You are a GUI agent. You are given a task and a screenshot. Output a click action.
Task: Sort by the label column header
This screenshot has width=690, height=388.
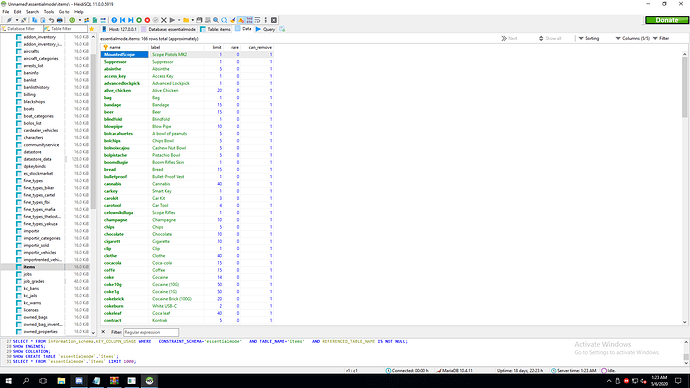click(x=176, y=47)
